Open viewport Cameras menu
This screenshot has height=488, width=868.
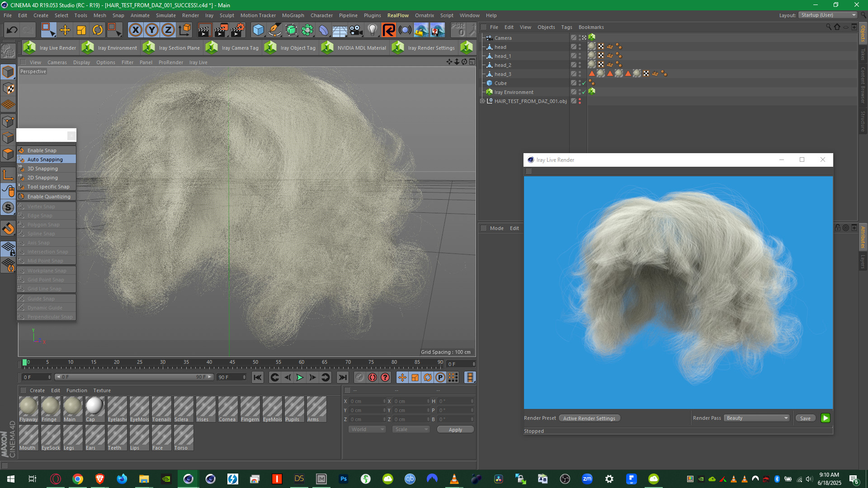[57, 62]
